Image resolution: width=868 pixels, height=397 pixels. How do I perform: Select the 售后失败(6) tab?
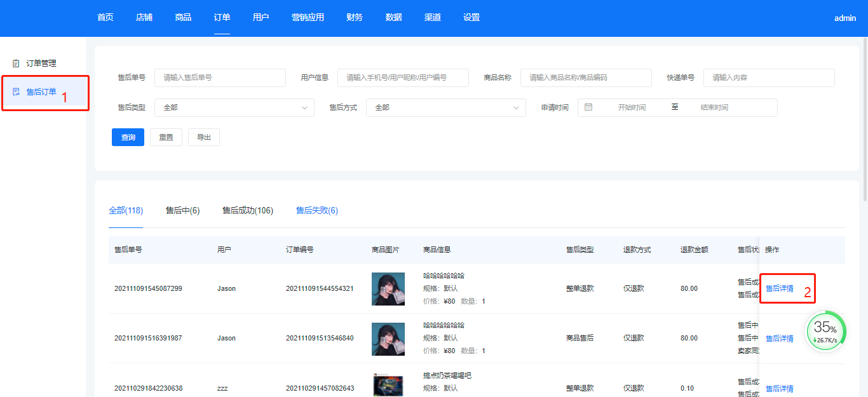[x=317, y=210]
